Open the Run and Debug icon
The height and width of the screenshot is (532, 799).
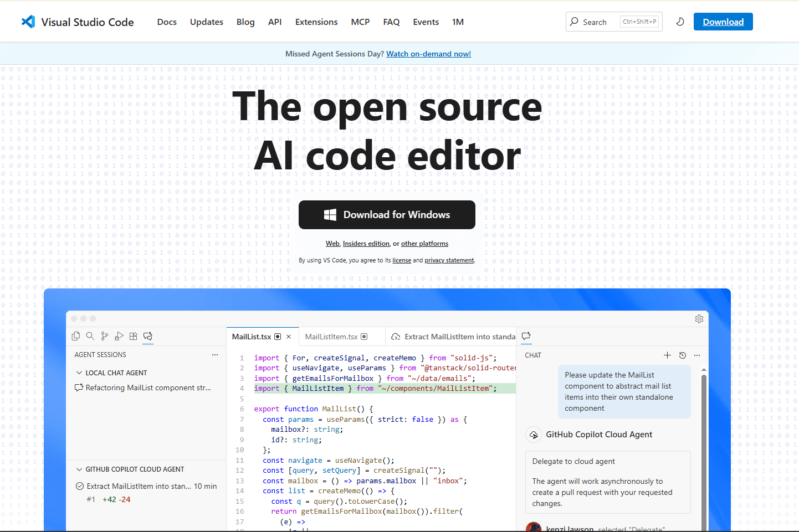click(x=119, y=336)
